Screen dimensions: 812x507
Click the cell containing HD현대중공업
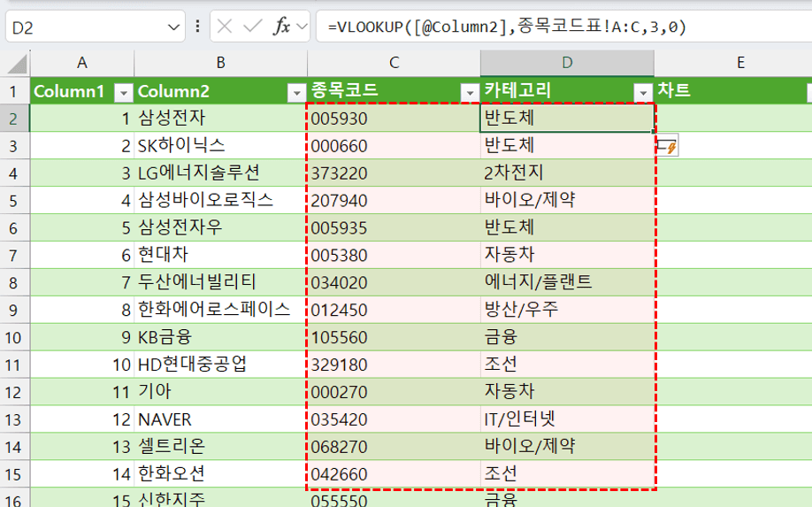pyautogui.click(x=220, y=365)
